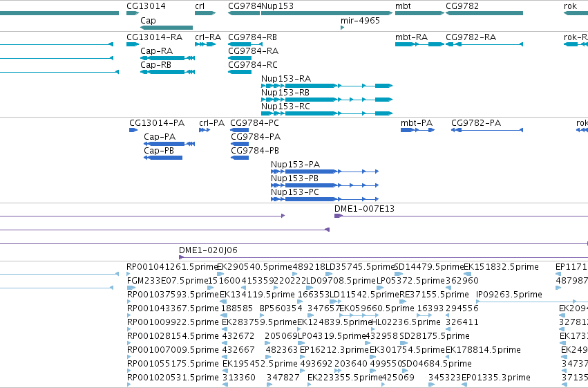Select the DME1-020J06 BAC clone label
The height and width of the screenshot is (388, 588).
coord(208,250)
